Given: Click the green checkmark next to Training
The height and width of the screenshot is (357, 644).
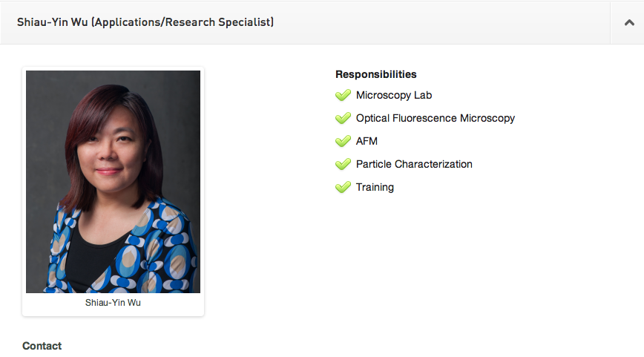Looking at the screenshot, I should pyautogui.click(x=343, y=187).
